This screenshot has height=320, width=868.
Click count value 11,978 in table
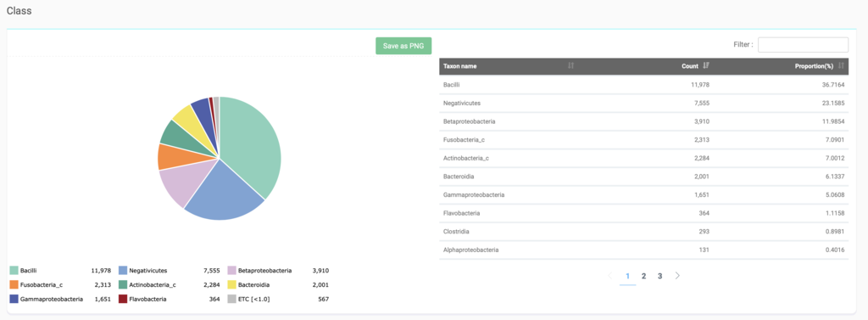(699, 85)
